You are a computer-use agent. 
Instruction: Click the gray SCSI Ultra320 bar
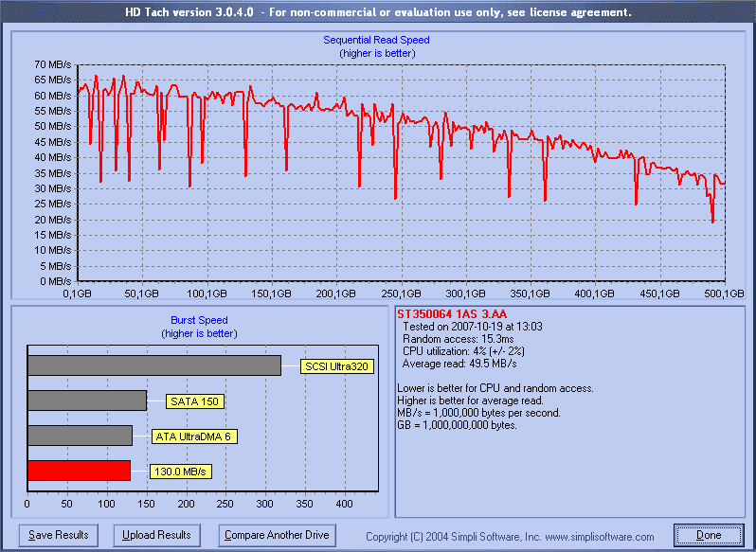pyautogui.click(x=154, y=365)
